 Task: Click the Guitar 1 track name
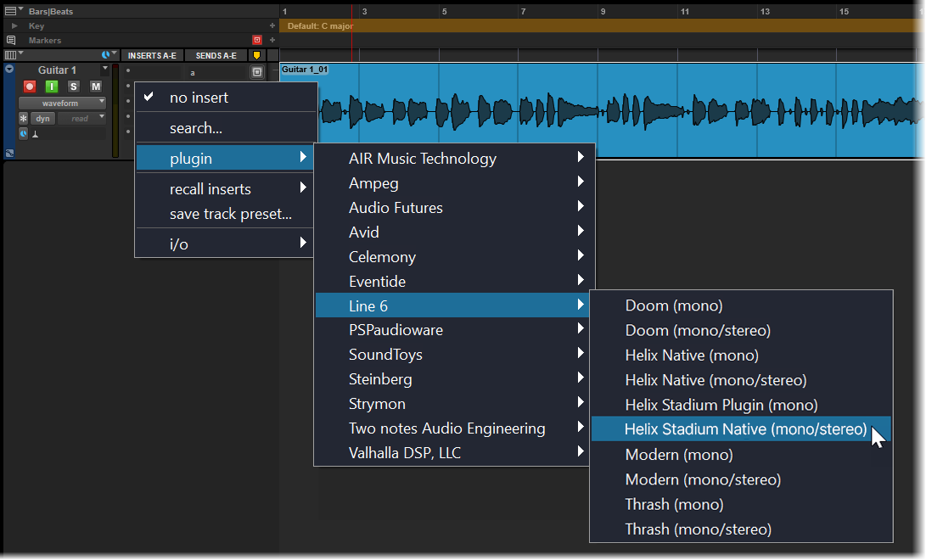pyautogui.click(x=57, y=70)
